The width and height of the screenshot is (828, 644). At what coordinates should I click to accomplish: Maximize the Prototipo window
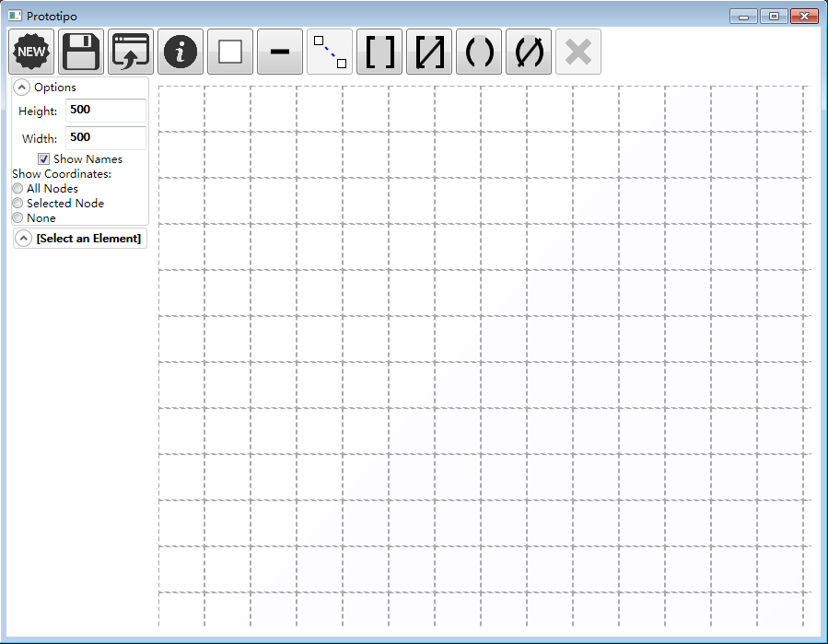775,17
